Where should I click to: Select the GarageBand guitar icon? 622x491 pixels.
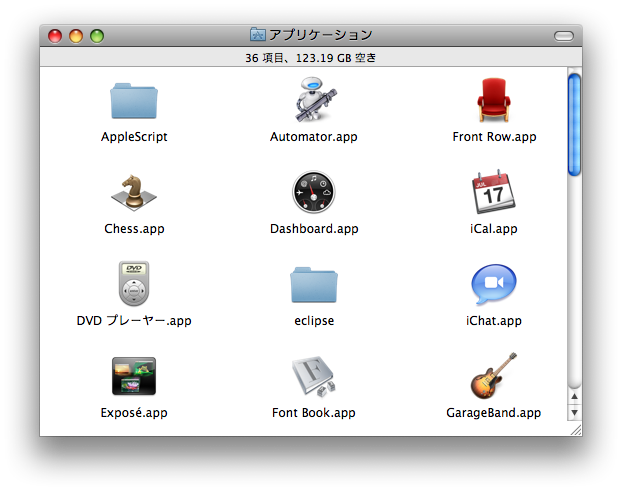click(x=493, y=375)
